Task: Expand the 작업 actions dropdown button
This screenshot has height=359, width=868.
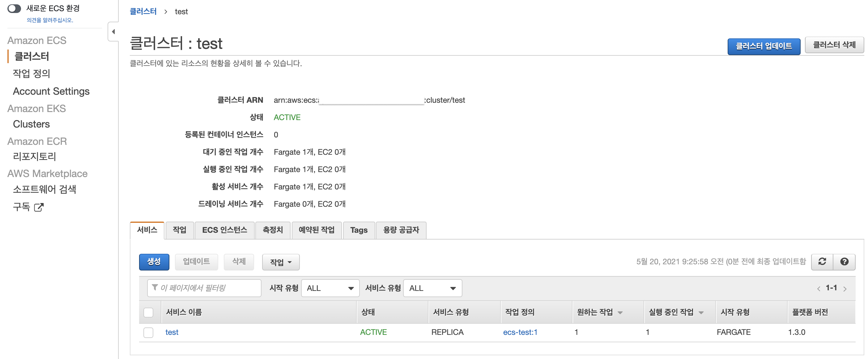Action: tap(280, 262)
